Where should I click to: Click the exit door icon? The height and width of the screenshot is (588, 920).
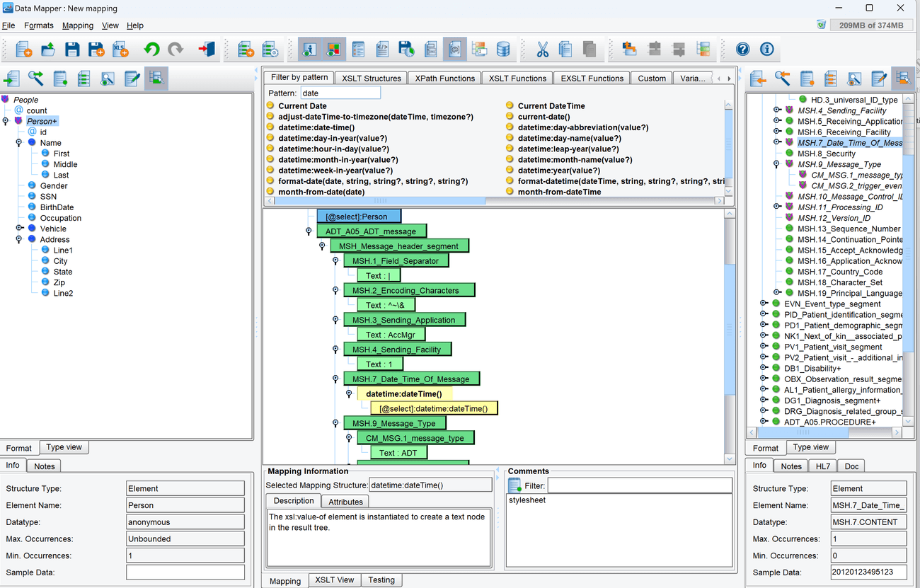(x=206, y=50)
